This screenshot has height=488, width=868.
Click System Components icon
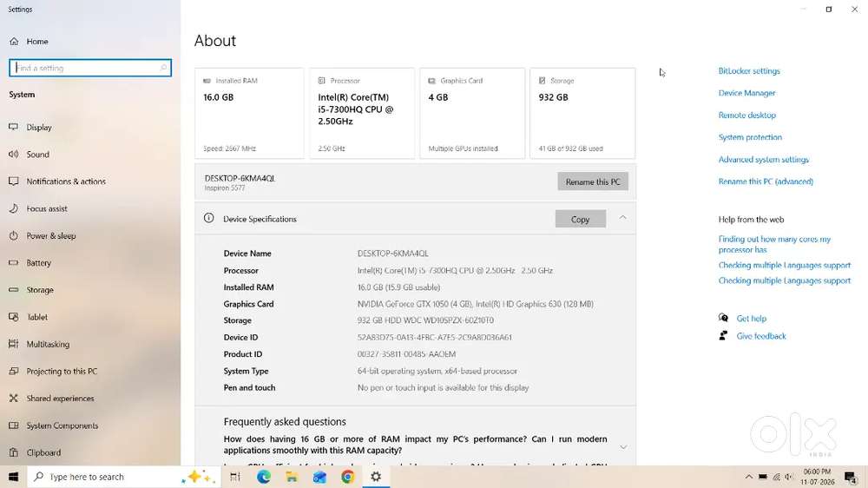point(14,425)
